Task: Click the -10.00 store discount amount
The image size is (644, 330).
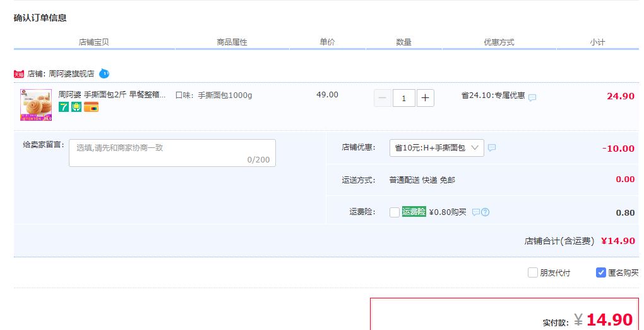Action: 618,149
